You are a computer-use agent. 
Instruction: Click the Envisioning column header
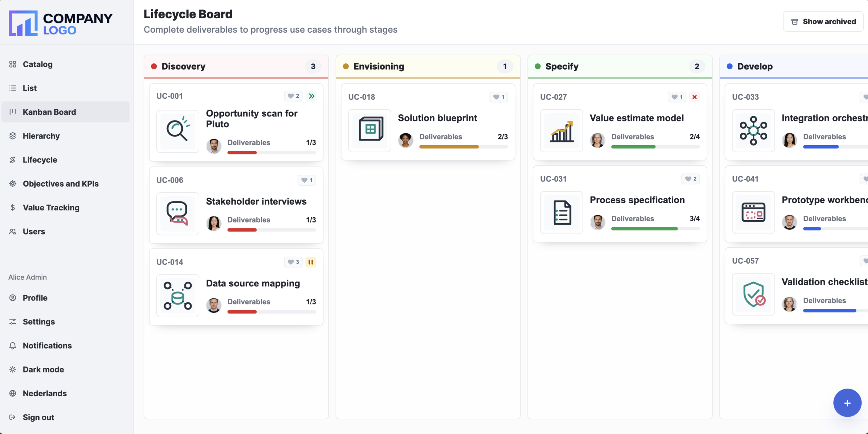point(428,67)
